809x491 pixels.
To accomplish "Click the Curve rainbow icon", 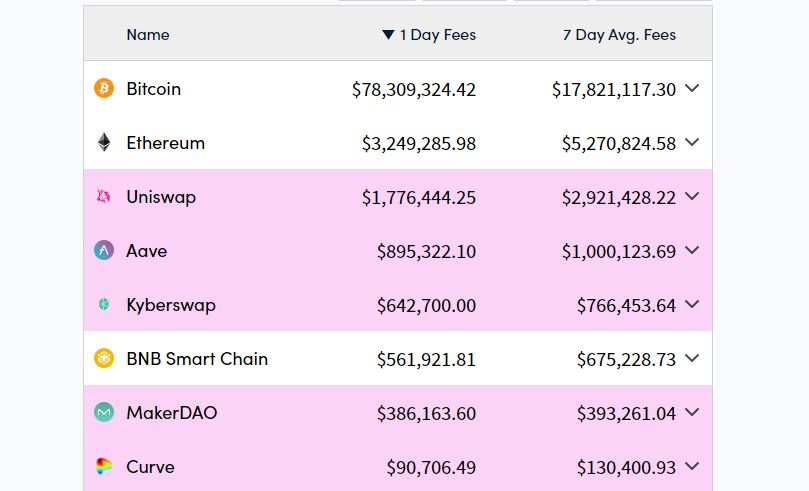I will (x=104, y=467).
